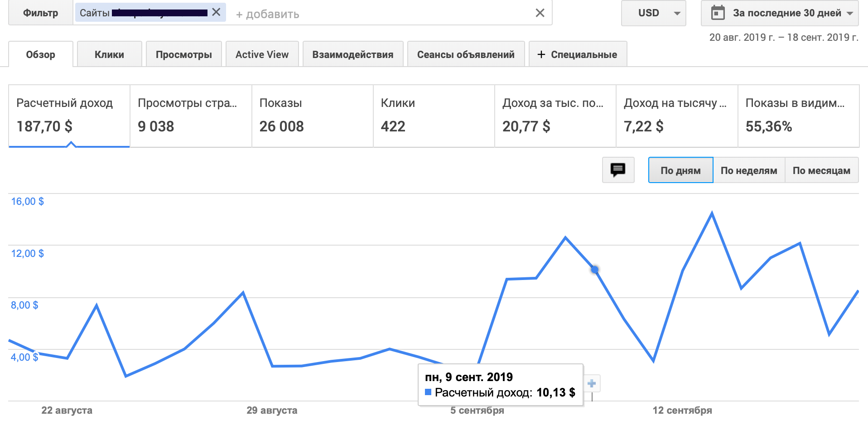Switch chart to По дням view
Image resolution: width=868 pixels, height=435 pixels.
[x=680, y=170]
